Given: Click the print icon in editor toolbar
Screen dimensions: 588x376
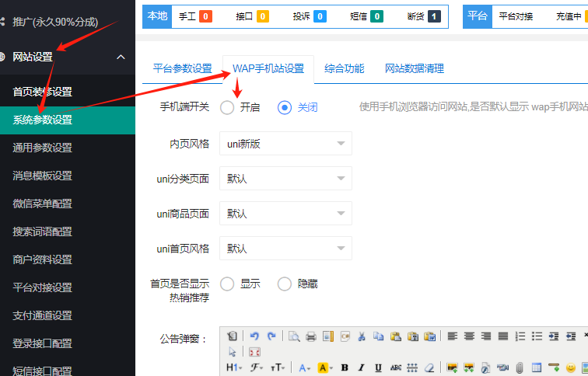Looking at the screenshot, I should [311, 336].
